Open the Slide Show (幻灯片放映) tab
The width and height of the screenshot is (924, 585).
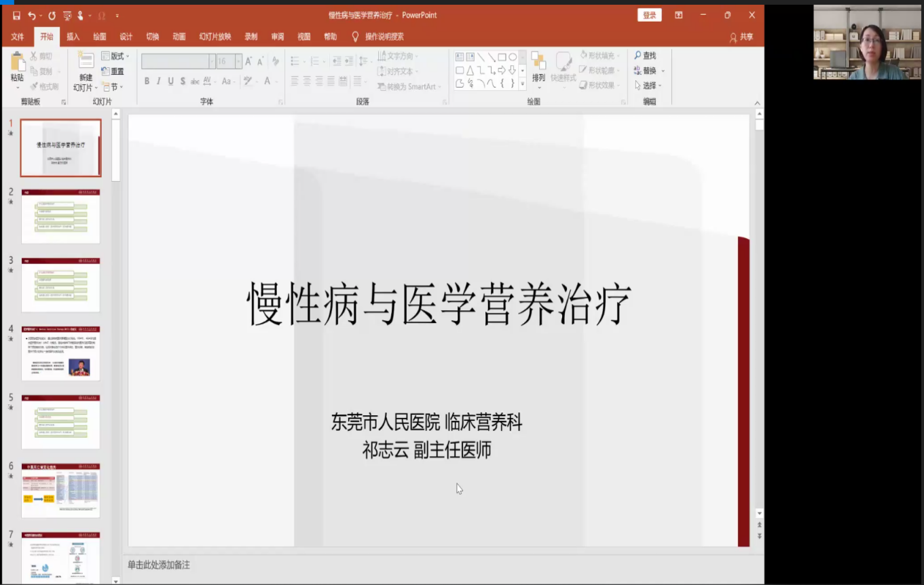pos(215,37)
